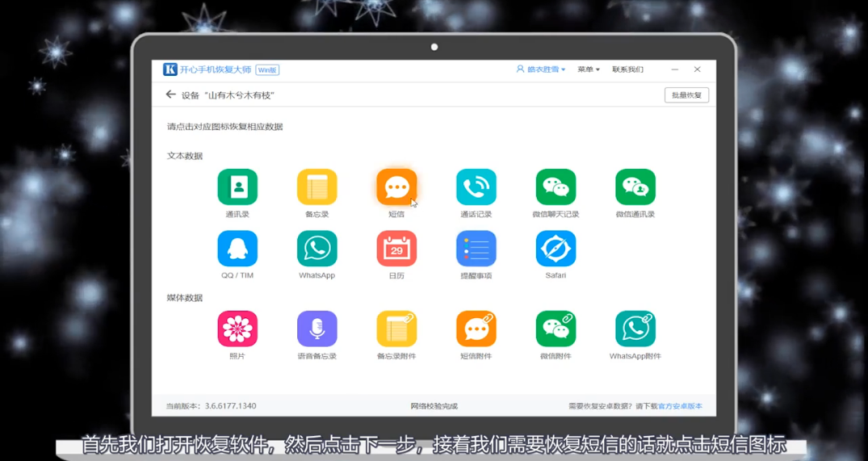Open the 联系我们 menu item

(627, 69)
